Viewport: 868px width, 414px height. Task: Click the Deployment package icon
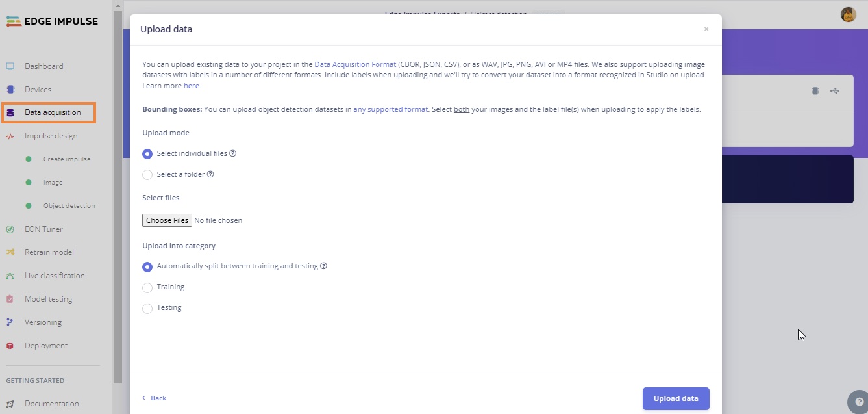[x=10, y=346]
